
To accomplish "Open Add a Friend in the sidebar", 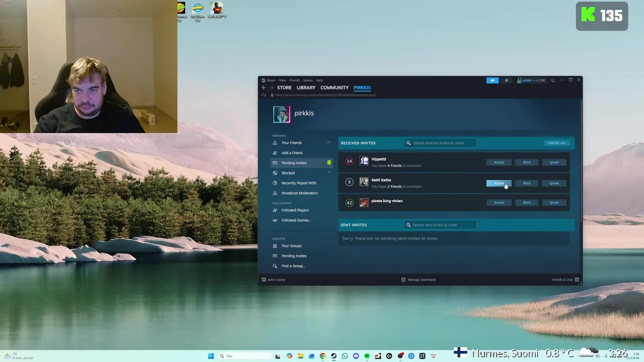I will click(302, 153).
